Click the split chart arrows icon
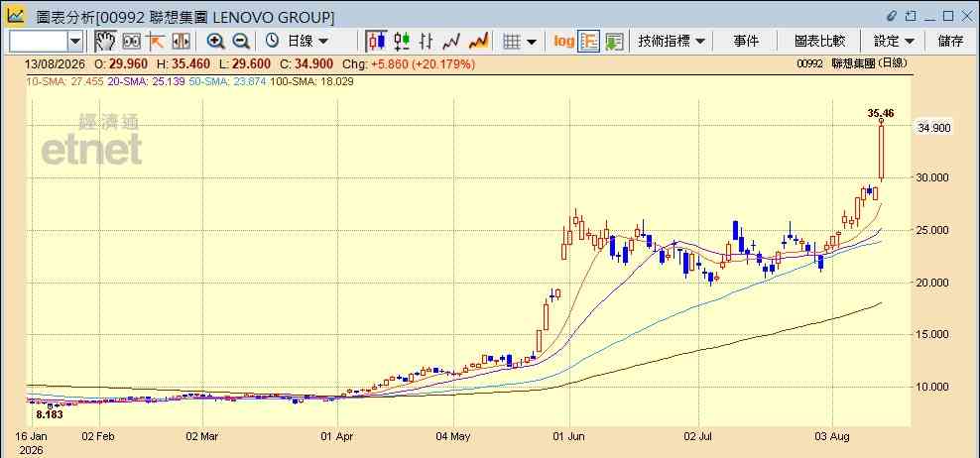Screen dimensions: 980x458 181,42
